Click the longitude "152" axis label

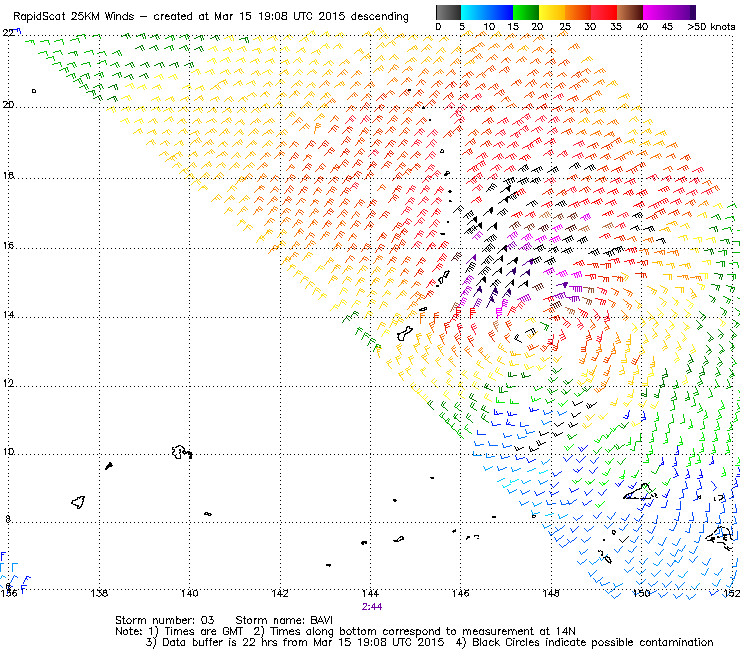point(731,593)
